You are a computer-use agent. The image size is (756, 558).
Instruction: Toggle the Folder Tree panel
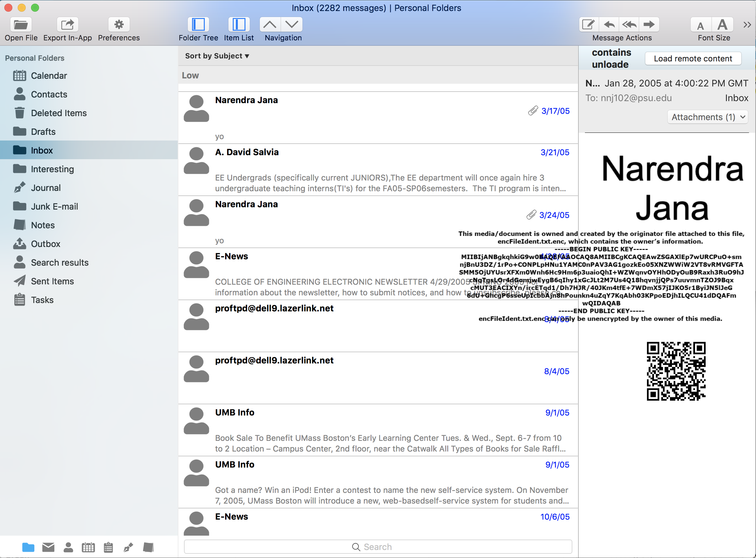point(198,25)
